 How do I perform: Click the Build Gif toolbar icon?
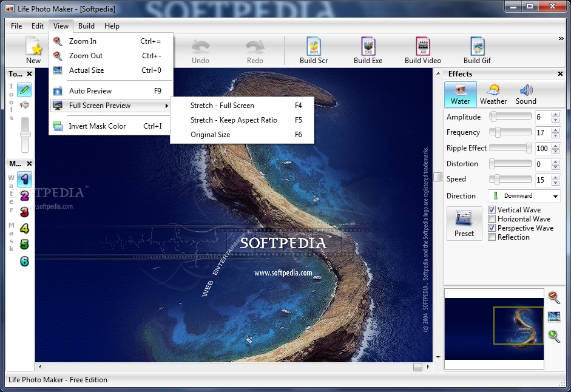477,50
